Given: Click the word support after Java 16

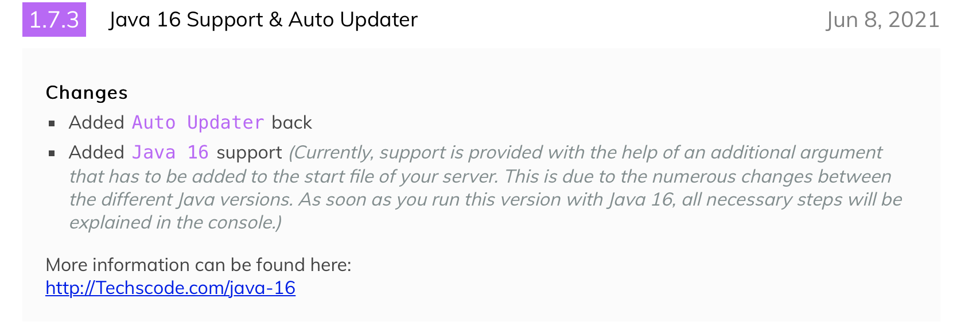Looking at the screenshot, I should pyautogui.click(x=250, y=152).
